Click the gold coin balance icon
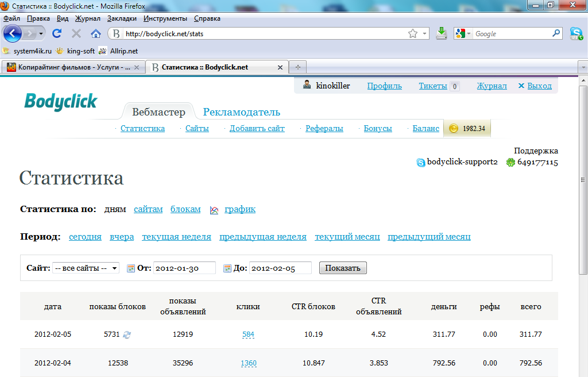588x377 pixels. click(x=454, y=128)
